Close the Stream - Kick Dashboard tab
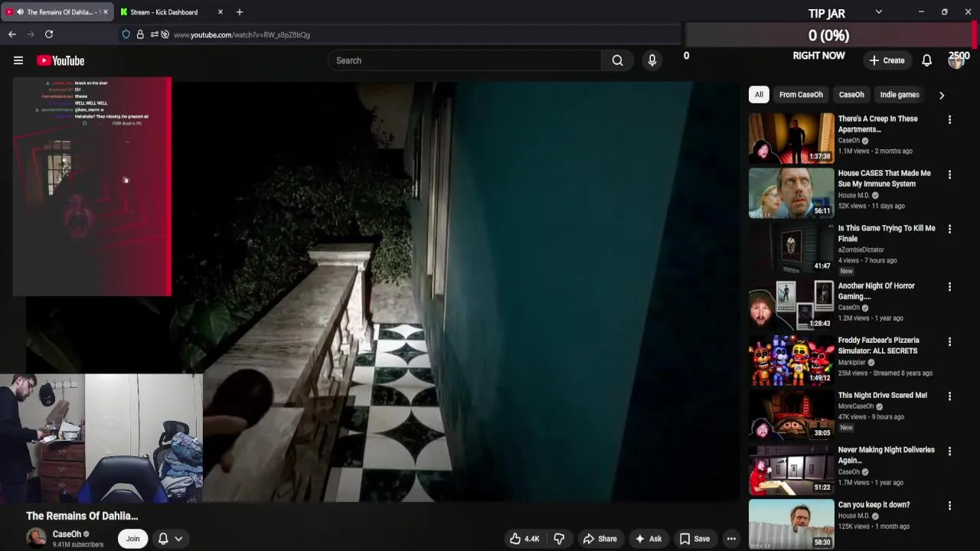The height and width of the screenshot is (551, 980). coord(220,12)
